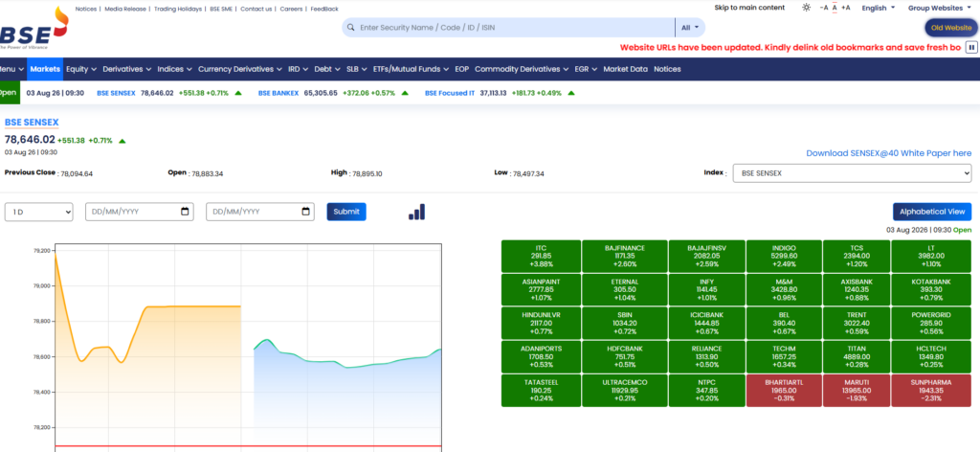Image resolution: width=980 pixels, height=452 pixels.
Task: Expand the Derivatives menu
Action: [127, 69]
